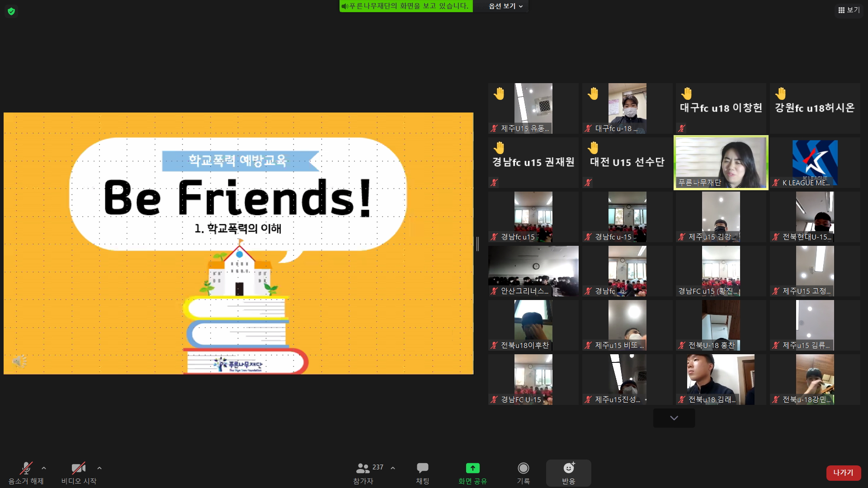
Task: Click the red 나가기 leave button
Action: click(x=843, y=473)
